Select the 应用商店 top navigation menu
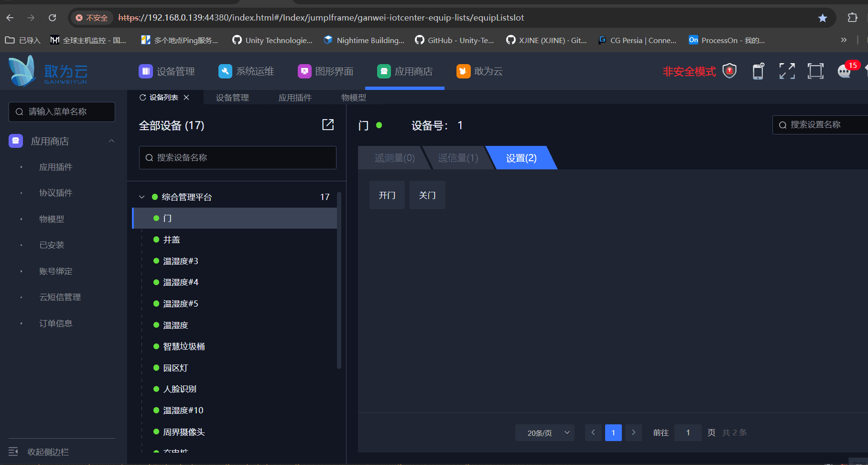This screenshot has height=465, width=868. (x=405, y=71)
